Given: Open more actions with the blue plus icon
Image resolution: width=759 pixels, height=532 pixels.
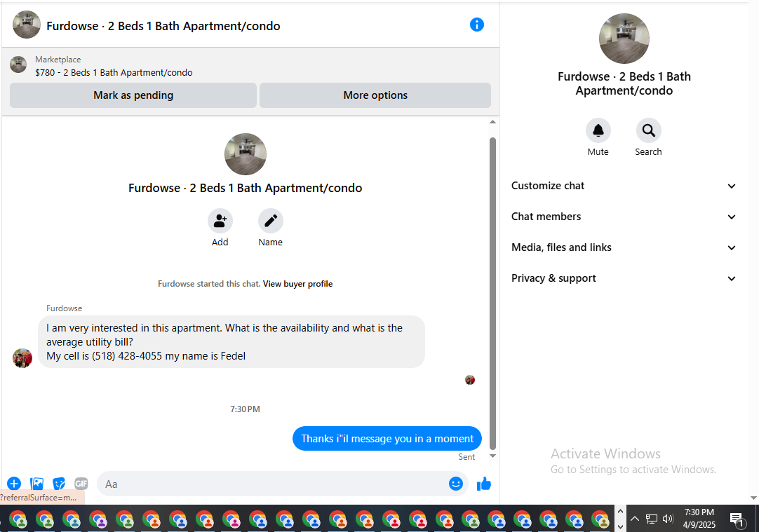Looking at the screenshot, I should point(14,484).
